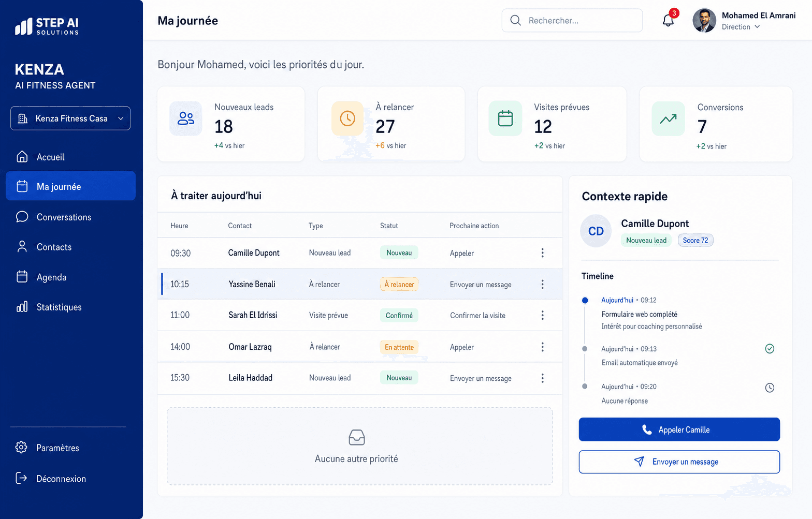Click the green check icon at 09:13
812x519 pixels.
(770, 349)
